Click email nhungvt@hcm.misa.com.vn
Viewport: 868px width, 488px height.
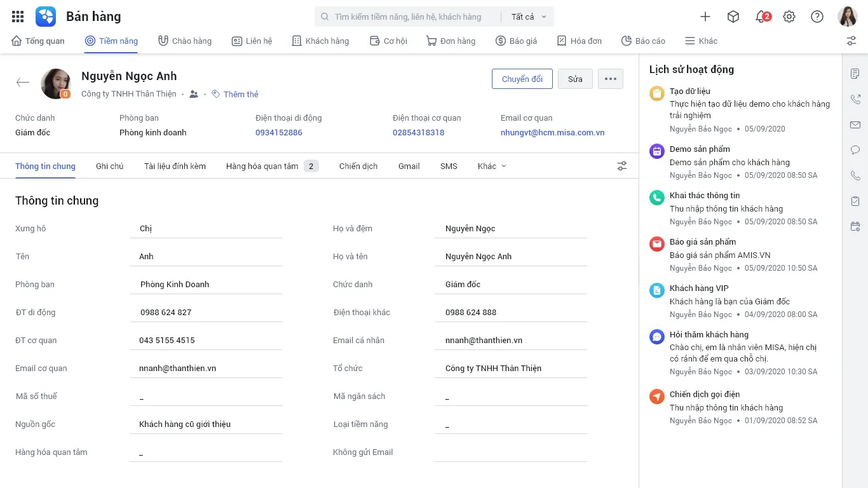pyautogui.click(x=552, y=133)
